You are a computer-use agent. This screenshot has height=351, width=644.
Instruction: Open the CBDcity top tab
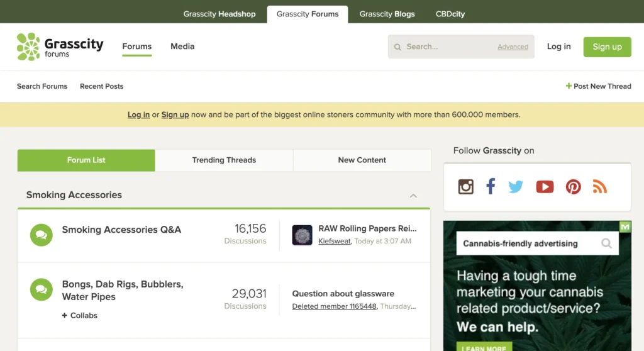450,14
